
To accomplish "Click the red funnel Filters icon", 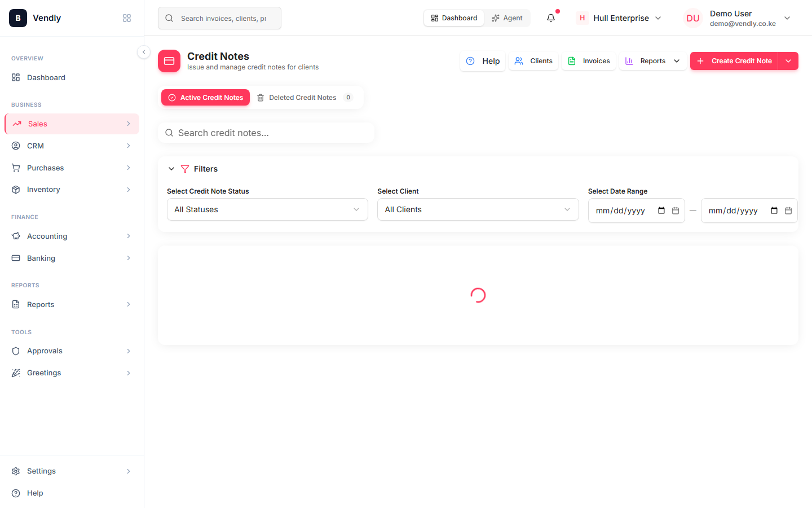I will 185,169.
